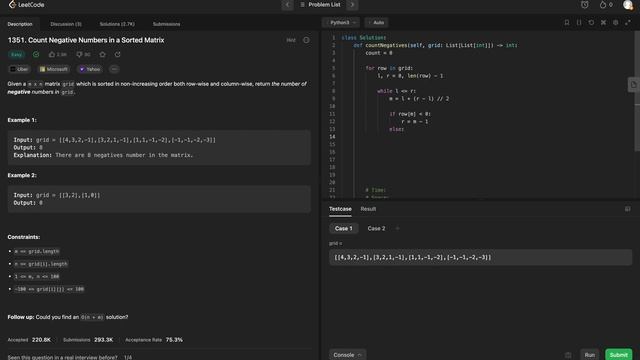640x360 pixels.
Task: Open the notes icon at editor edge
Action: click(x=633, y=85)
